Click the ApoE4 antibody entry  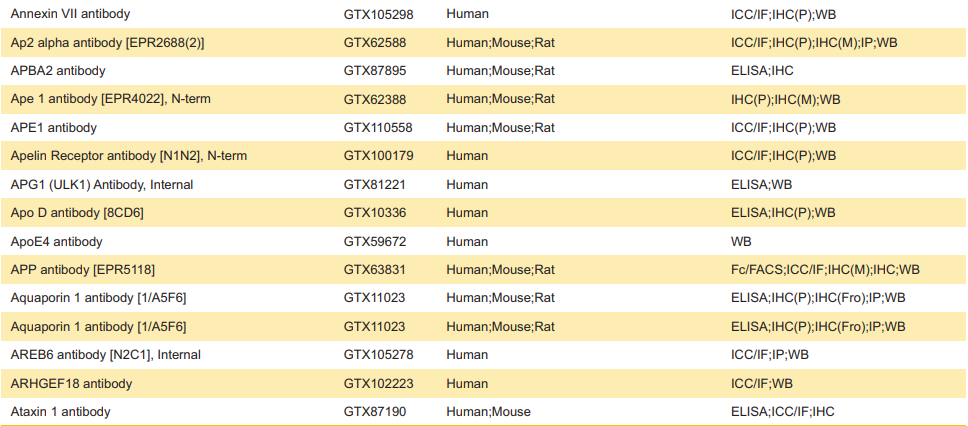tap(56, 242)
